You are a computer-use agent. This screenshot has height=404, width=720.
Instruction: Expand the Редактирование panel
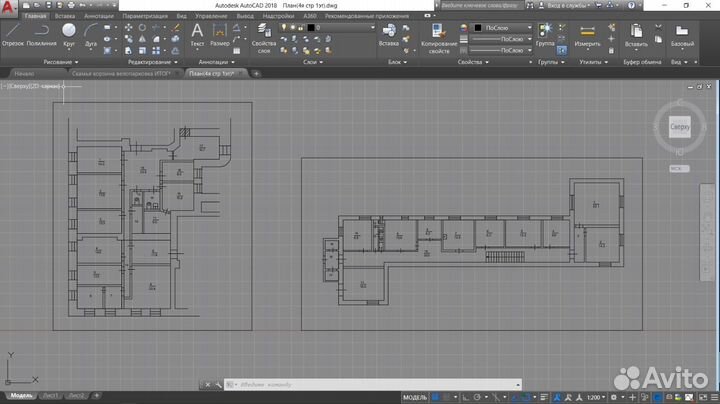click(148, 61)
